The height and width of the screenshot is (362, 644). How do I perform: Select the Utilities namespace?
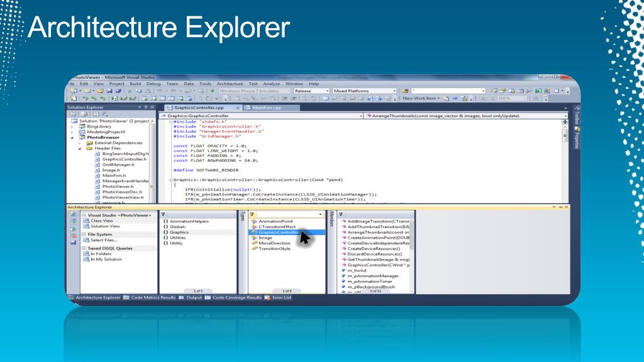pos(178,238)
